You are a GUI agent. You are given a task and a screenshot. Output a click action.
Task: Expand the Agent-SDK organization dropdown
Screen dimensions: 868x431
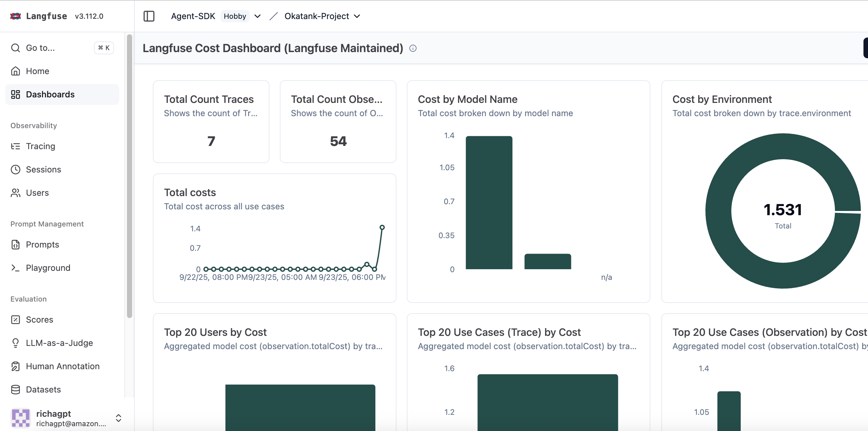pyautogui.click(x=257, y=16)
